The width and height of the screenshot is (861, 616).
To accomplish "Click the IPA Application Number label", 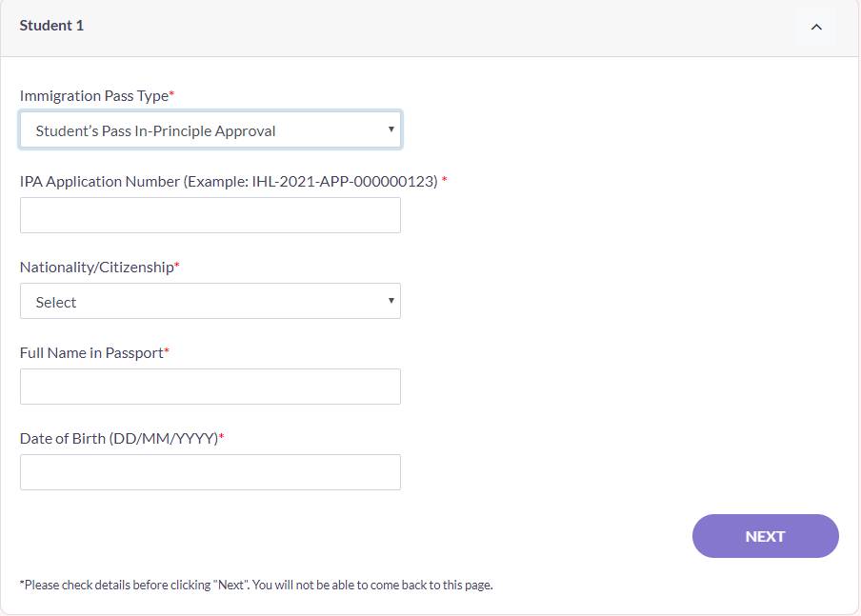I will pos(100,182).
